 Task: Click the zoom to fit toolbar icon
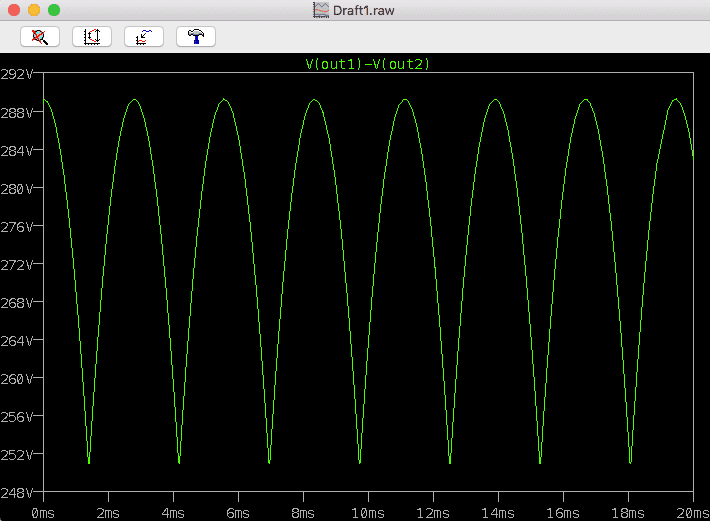point(40,36)
